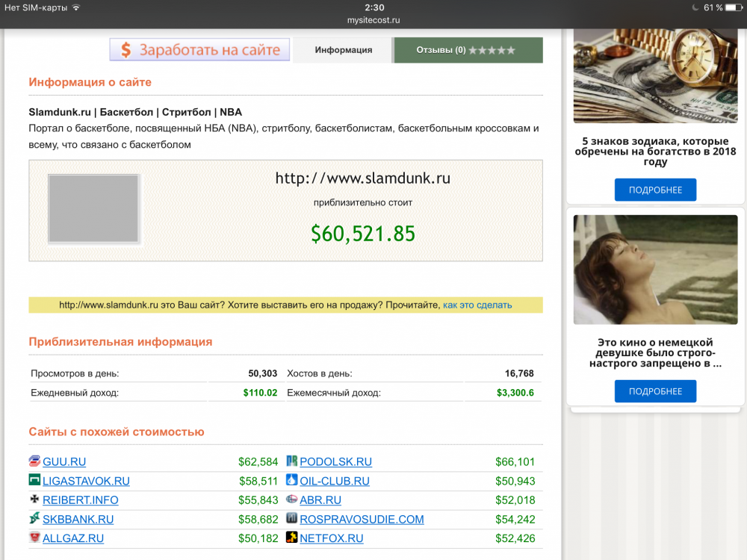The height and width of the screenshot is (560, 747).
Task: Follow the 'как это сделать' link
Action: pyautogui.click(x=477, y=305)
